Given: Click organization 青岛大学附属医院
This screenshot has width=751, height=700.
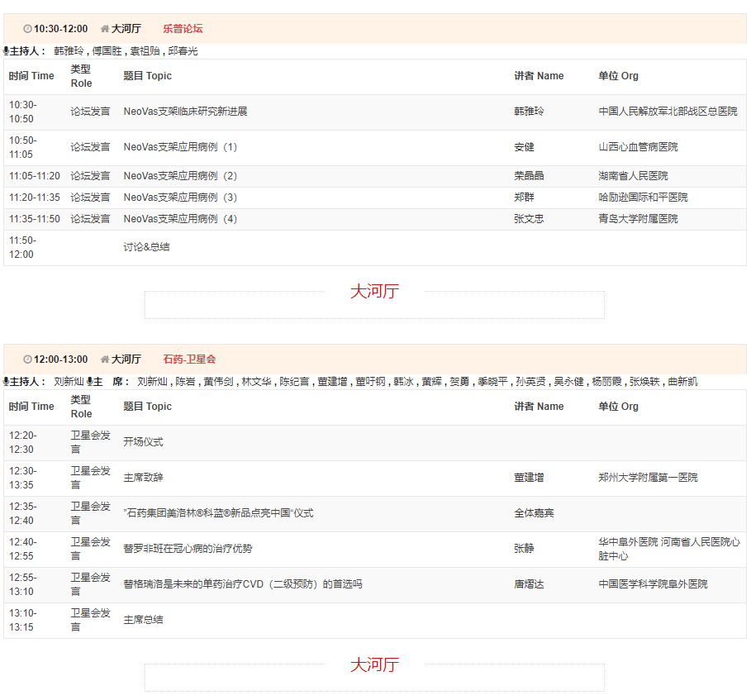Looking at the screenshot, I should [x=638, y=219].
